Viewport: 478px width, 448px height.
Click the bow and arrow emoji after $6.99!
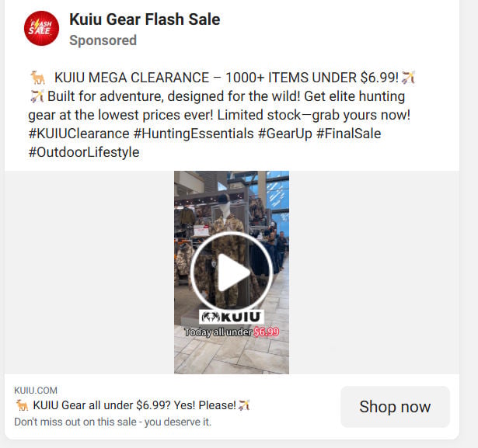[409, 78]
